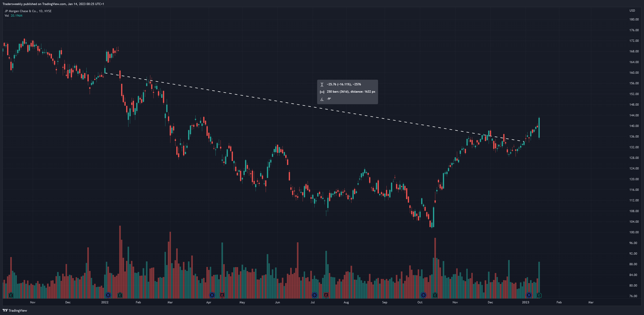Open the earnings E marker of January 2023

(x=539, y=295)
